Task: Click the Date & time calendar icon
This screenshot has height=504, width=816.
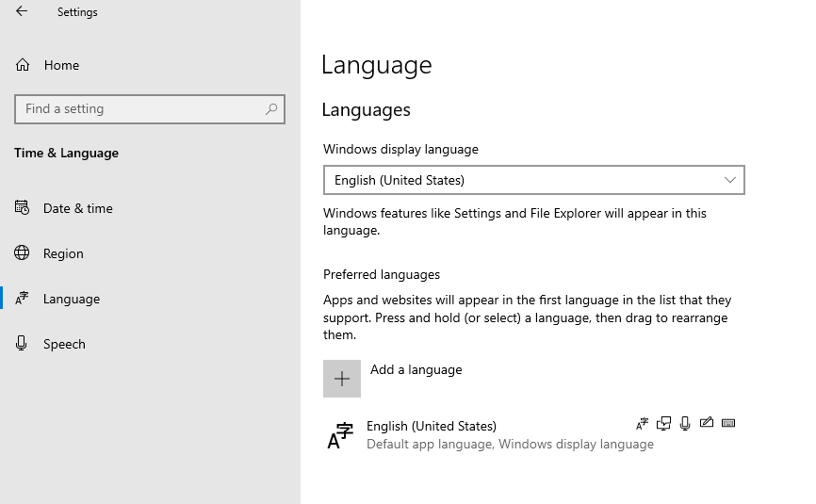Action: point(22,207)
